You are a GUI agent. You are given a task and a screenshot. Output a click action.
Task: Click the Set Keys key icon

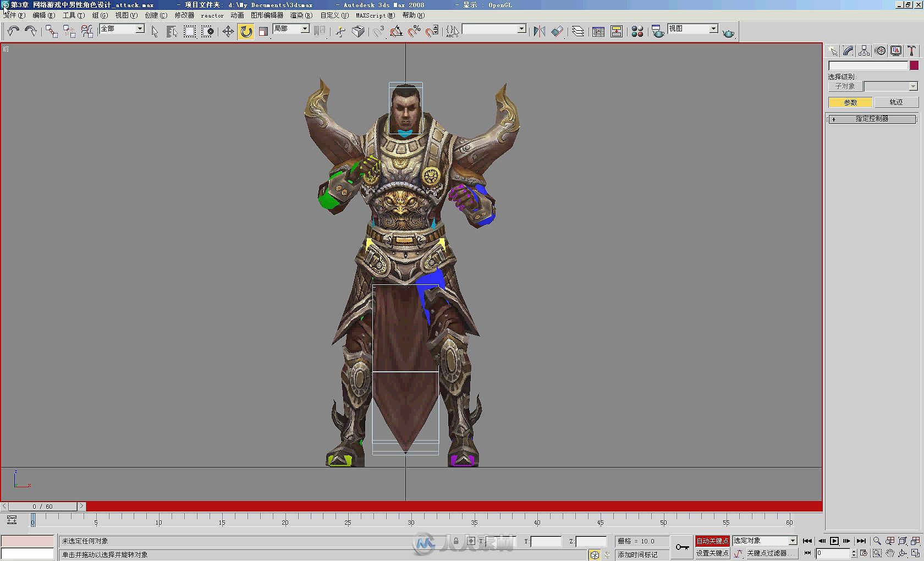tap(683, 547)
